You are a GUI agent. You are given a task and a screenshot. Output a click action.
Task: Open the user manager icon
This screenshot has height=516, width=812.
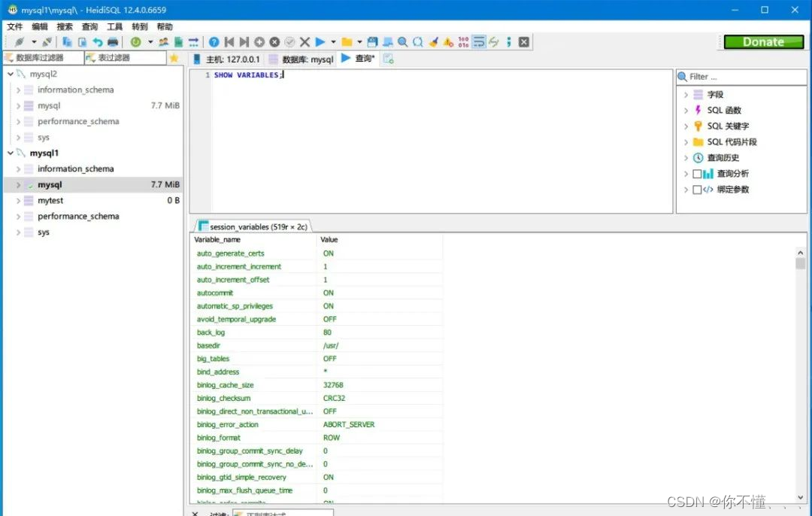pyautogui.click(x=164, y=42)
